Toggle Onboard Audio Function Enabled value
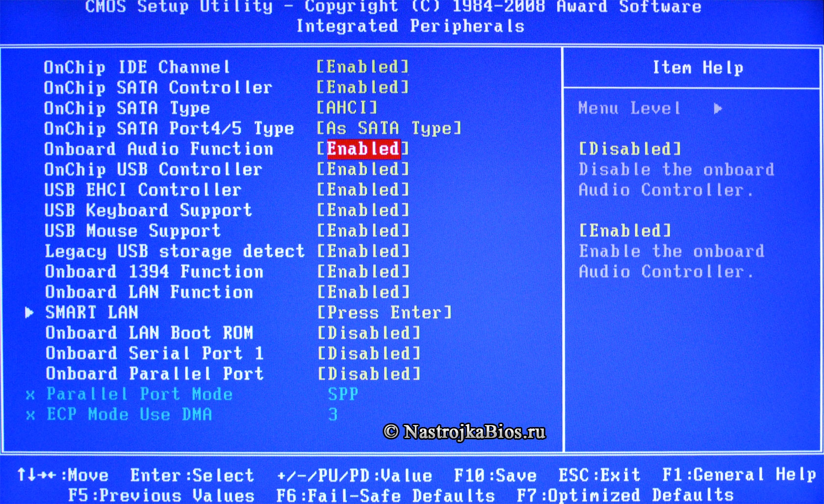This screenshot has height=504, width=824. coord(363,149)
